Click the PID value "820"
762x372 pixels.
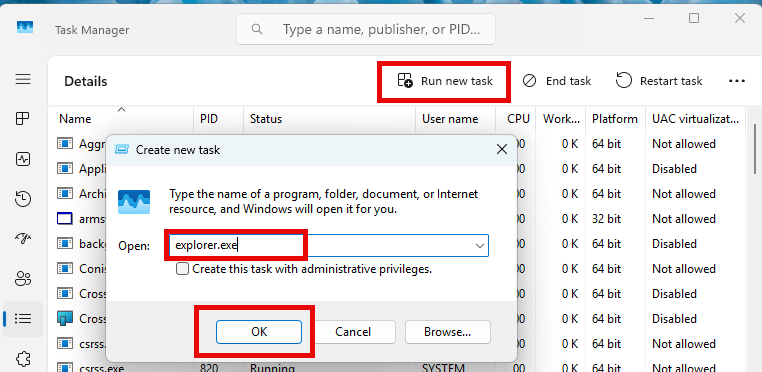point(209,368)
